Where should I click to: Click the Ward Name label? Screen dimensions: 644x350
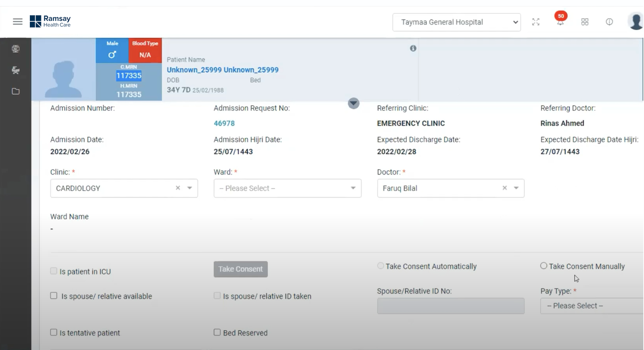(x=69, y=216)
